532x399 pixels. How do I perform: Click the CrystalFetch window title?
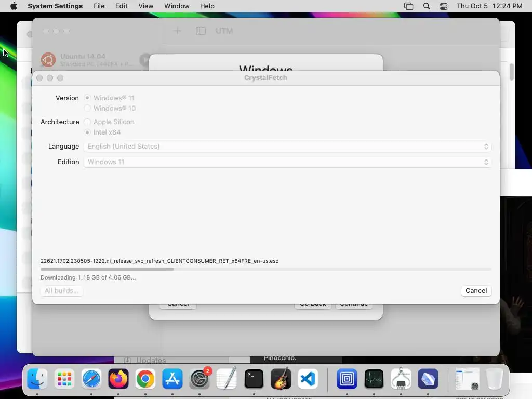coord(265,78)
